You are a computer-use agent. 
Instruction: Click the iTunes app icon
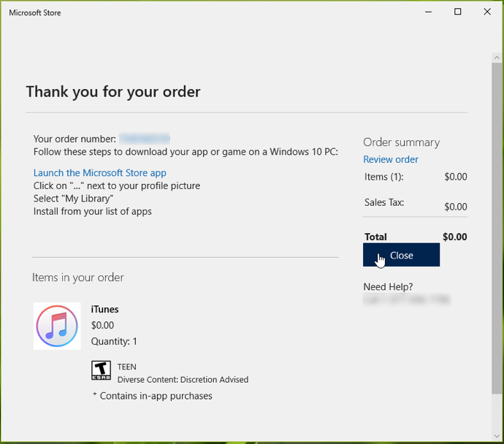(57, 326)
